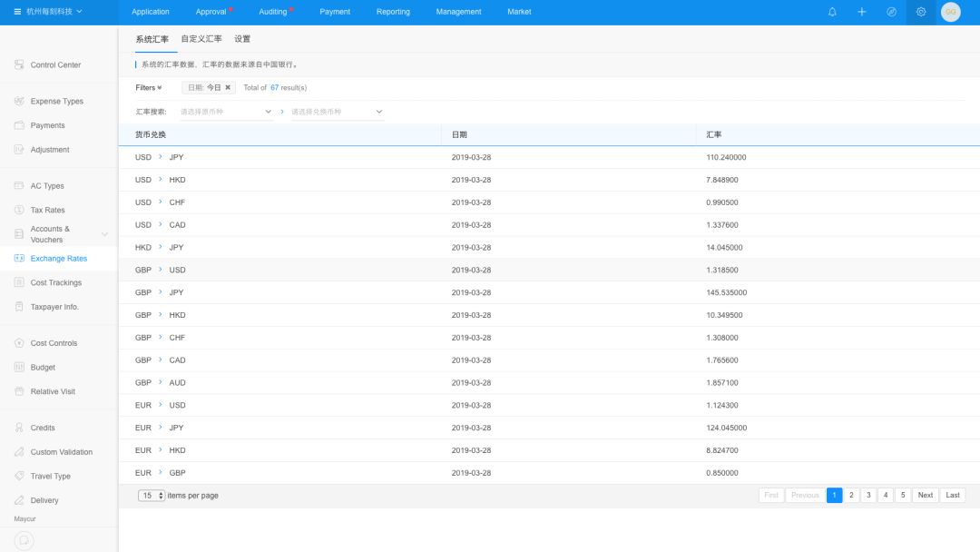Open the Management menu
Viewport: 980px width, 552px height.
point(458,12)
